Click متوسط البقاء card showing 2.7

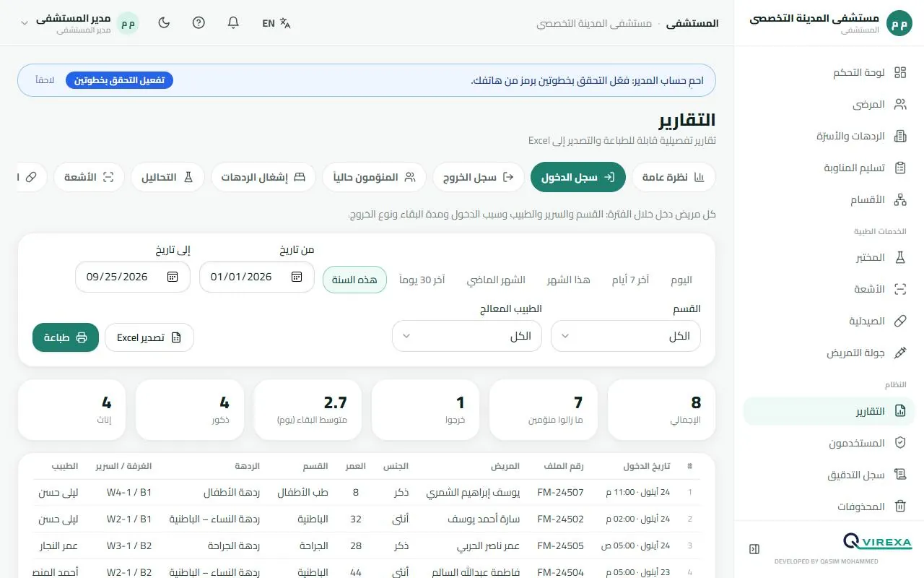(x=308, y=410)
